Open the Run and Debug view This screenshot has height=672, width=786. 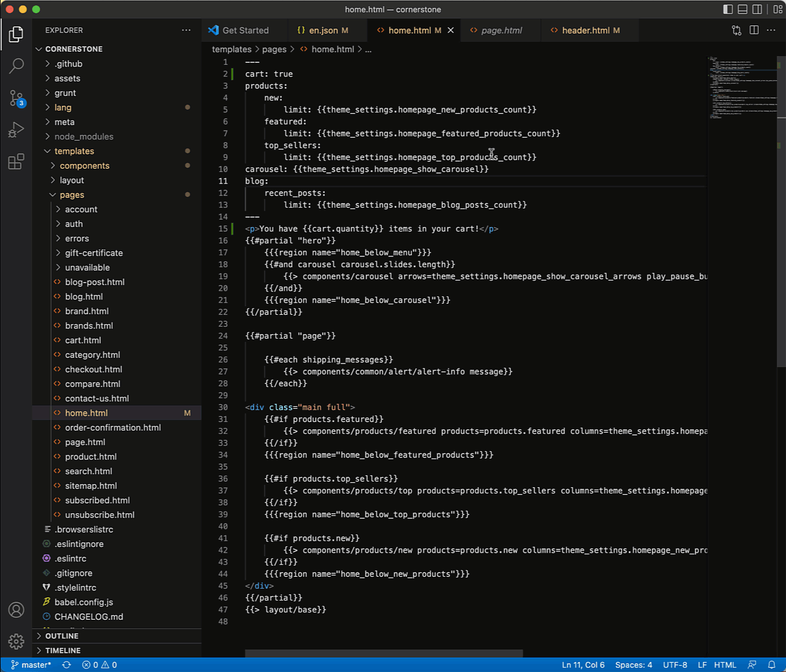coord(16,129)
